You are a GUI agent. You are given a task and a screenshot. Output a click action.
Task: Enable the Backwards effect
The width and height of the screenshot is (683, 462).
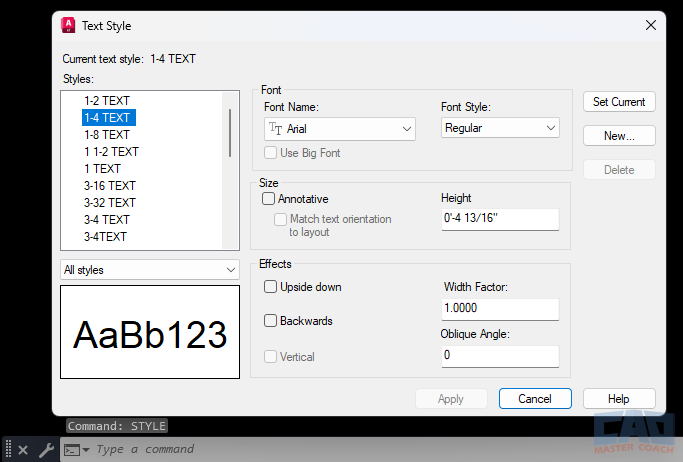click(270, 320)
